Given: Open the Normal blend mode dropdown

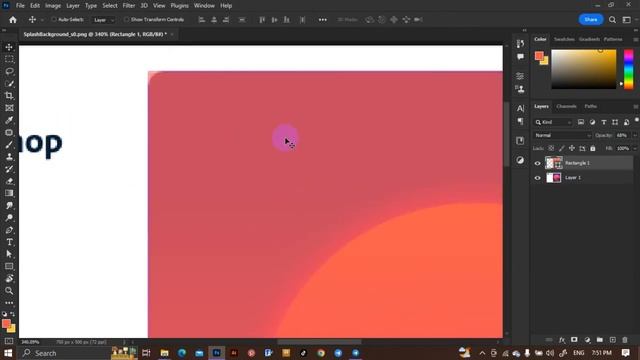Looking at the screenshot, I should [x=562, y=136].
